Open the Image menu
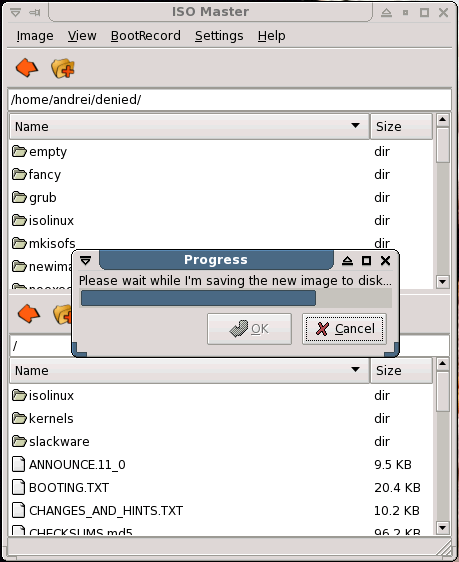 [35, 36]
